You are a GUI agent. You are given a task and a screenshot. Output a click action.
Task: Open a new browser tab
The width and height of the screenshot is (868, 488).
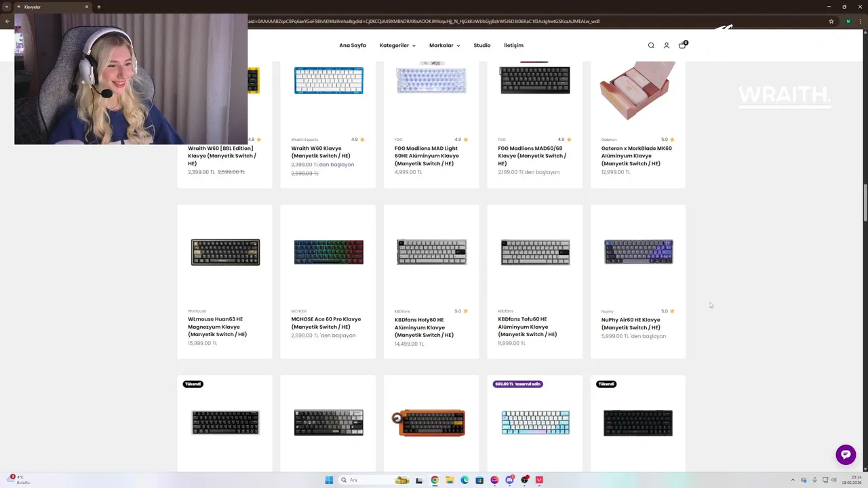[x=98, y=7]
